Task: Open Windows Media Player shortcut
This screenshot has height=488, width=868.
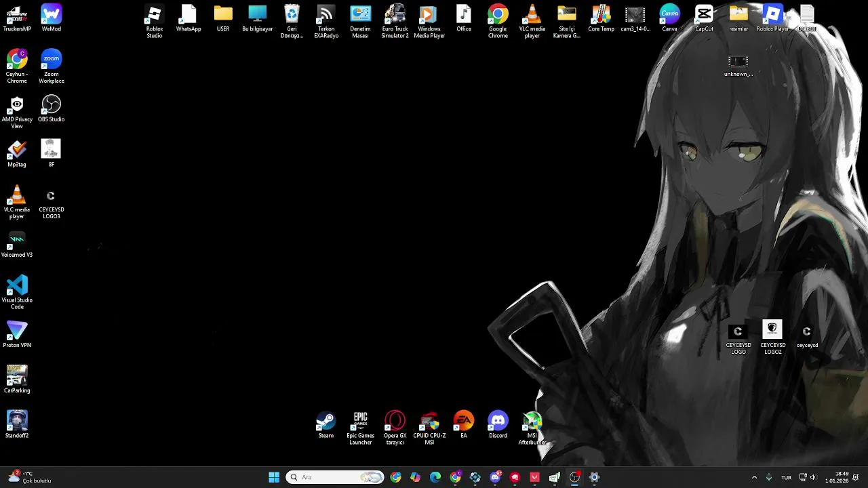Action: tap(429, 22)
